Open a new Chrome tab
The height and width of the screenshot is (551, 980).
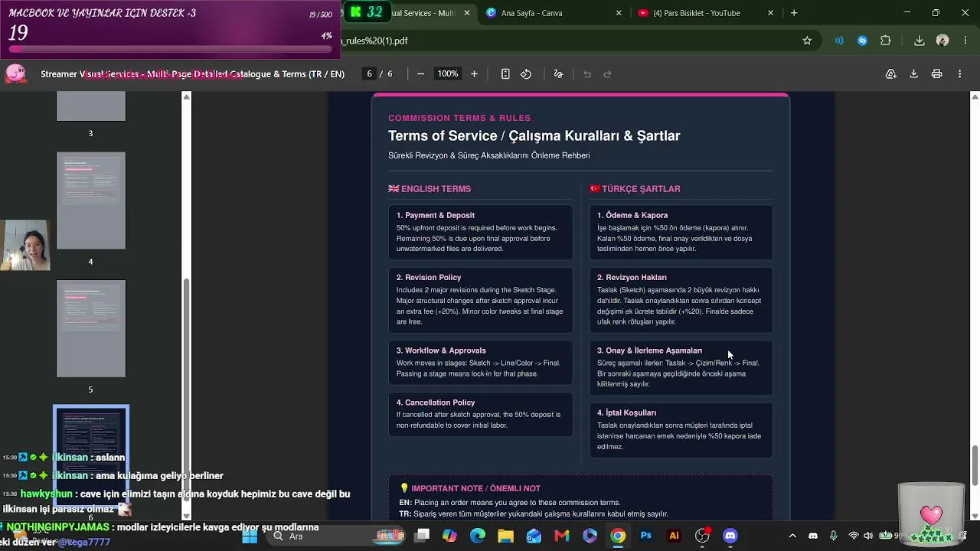tap(794, 13)
